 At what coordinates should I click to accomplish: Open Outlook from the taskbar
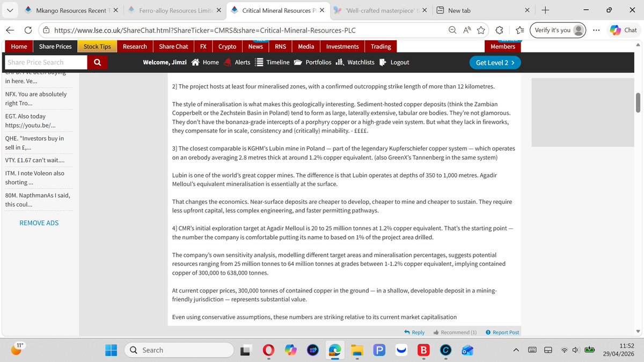(466, 350)
